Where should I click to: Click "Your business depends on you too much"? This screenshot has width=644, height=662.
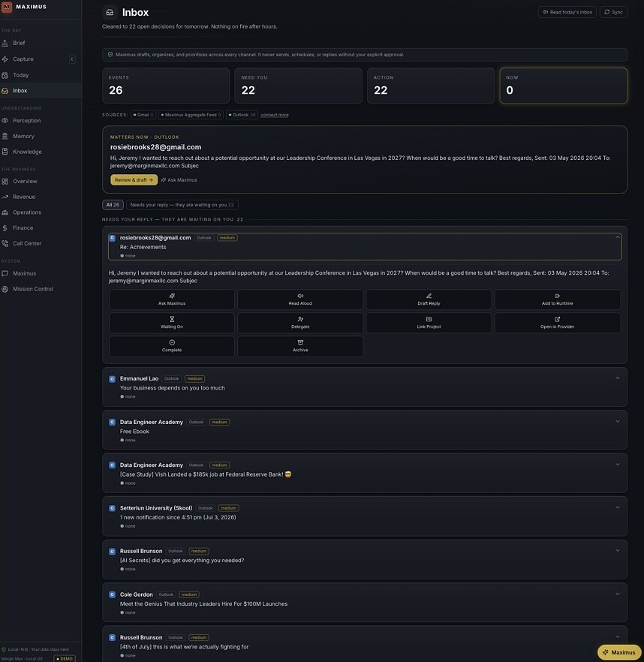(x=173, y=388)
